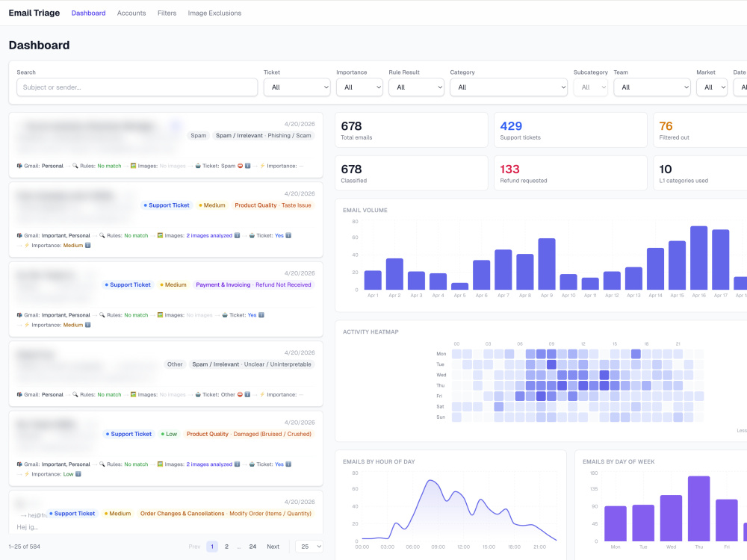Click Ticket robot icon on Damaged (Bruised / Crushed) email
This screenshot has height=560, width=747.
click(252, 464)
